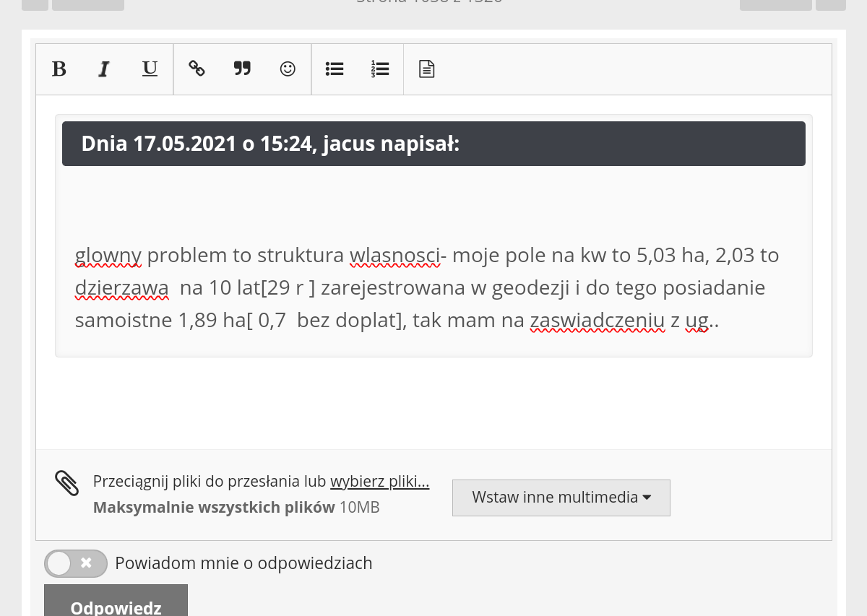Click the misspelled word 'dzierzawa'
Screen dimensions: 867x616
point(121,288)
